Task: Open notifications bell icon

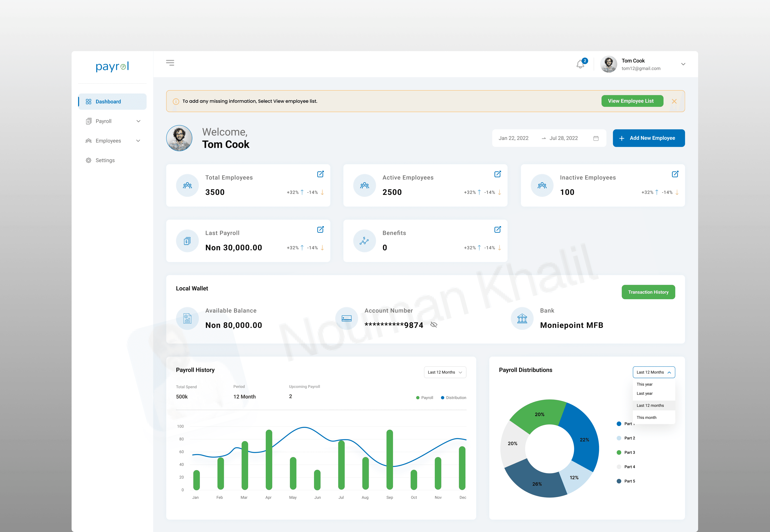Action: coord(580,64)
